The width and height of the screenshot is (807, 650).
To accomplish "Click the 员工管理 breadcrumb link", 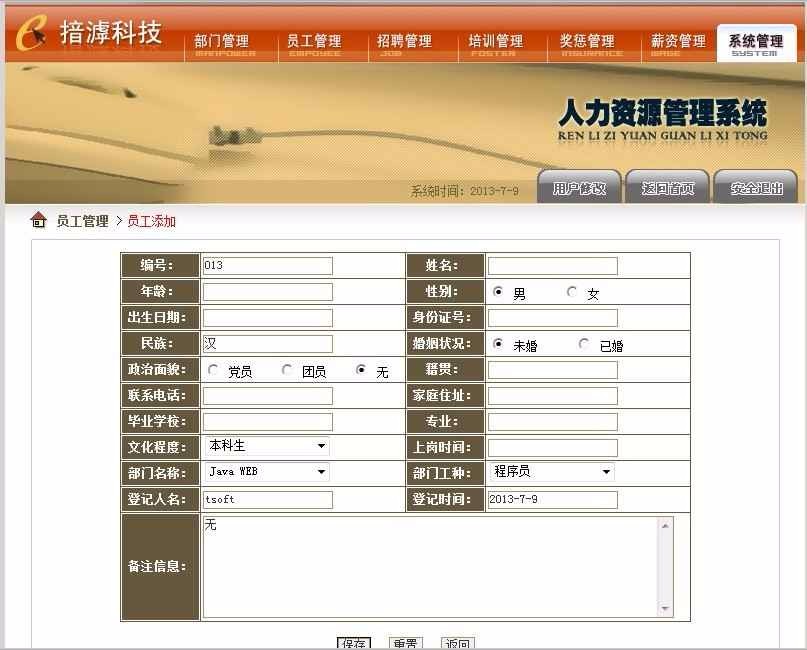I will pos(84,221).
